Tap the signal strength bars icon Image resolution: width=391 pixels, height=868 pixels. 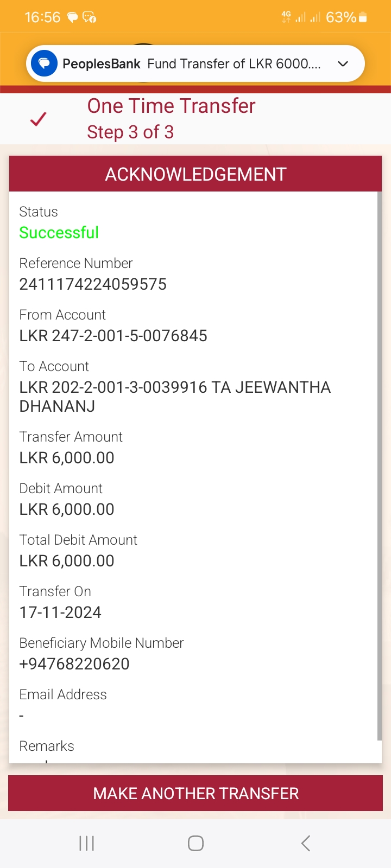[307, 17]
